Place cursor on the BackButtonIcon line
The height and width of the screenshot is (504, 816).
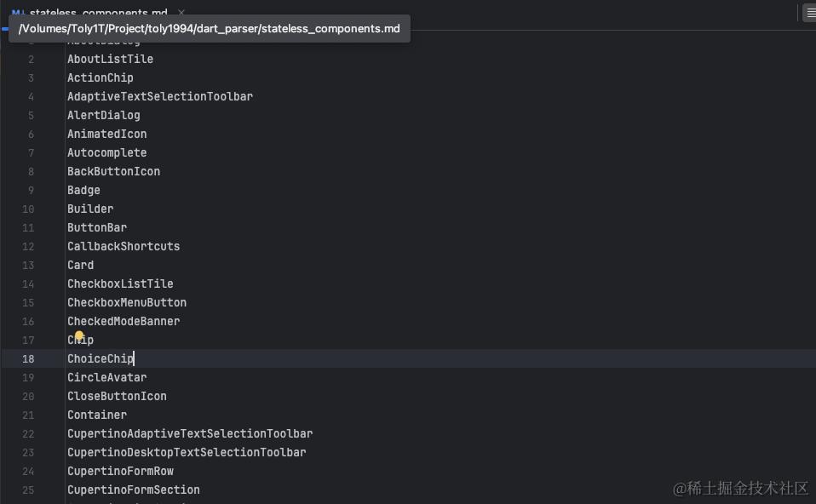click(113, 172)
